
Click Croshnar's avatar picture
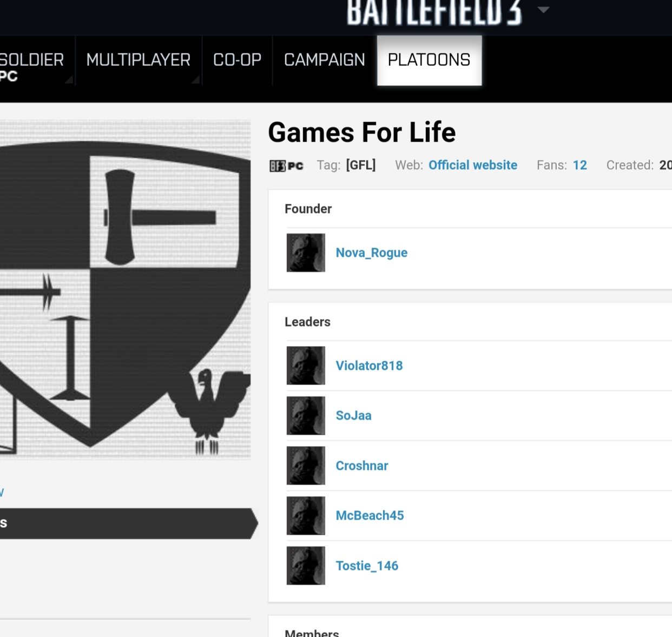[x=306, y=466]
